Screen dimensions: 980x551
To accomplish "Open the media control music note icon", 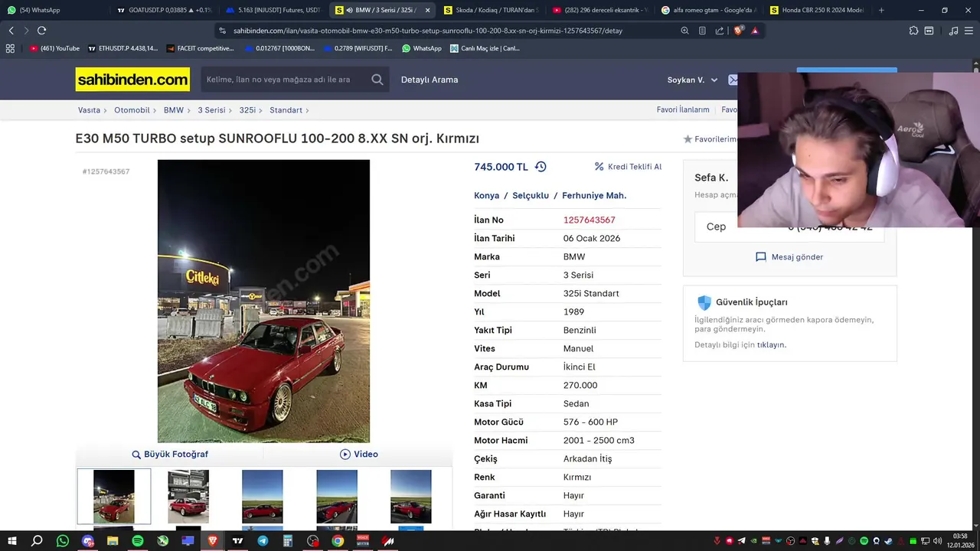I will (x=953, y=31).
